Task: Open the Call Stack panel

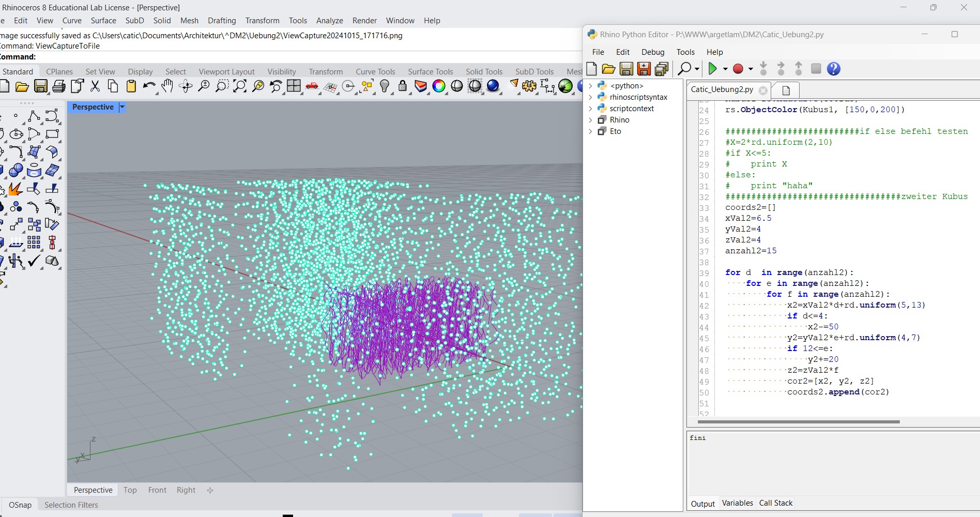Action: pos(775,503)
